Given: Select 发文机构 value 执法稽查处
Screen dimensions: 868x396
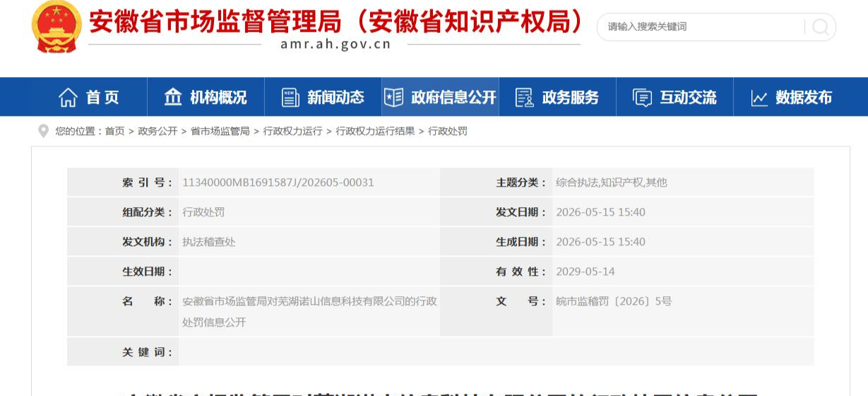Looking at the screenshot, I should tap(209, 242).
